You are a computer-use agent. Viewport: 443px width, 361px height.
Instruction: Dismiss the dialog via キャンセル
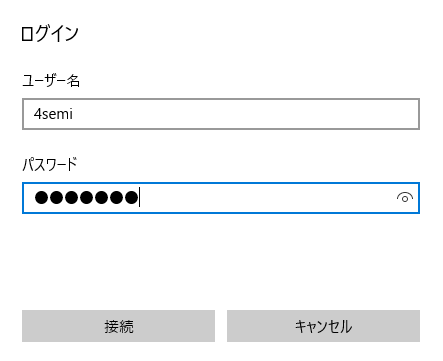click(x=323, y=326)
